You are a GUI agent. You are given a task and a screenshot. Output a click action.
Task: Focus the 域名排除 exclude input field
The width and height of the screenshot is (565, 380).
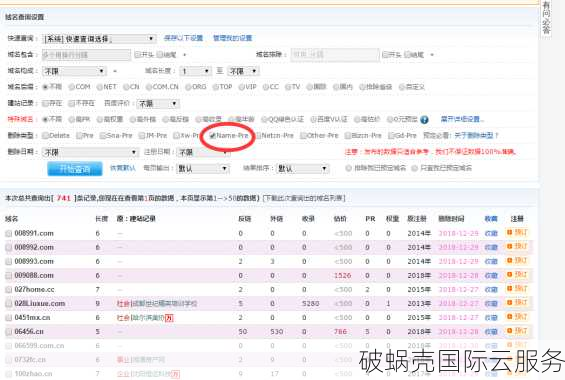click(x=335, y=55)
